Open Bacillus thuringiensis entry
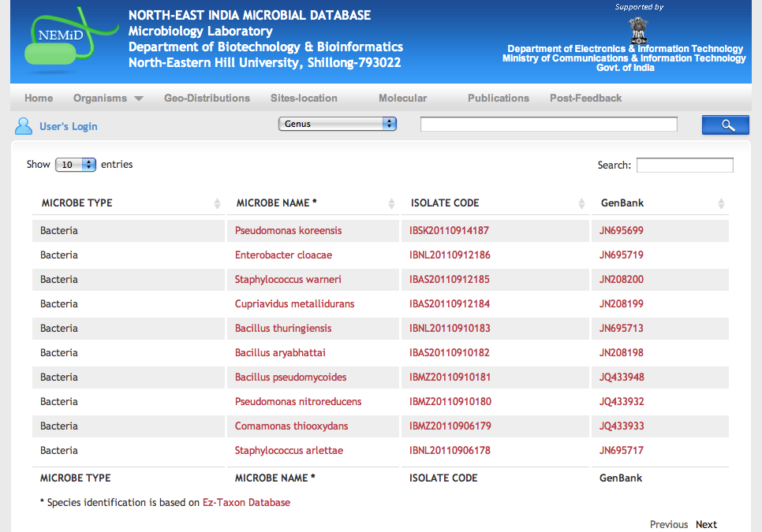 click(283, 328)
